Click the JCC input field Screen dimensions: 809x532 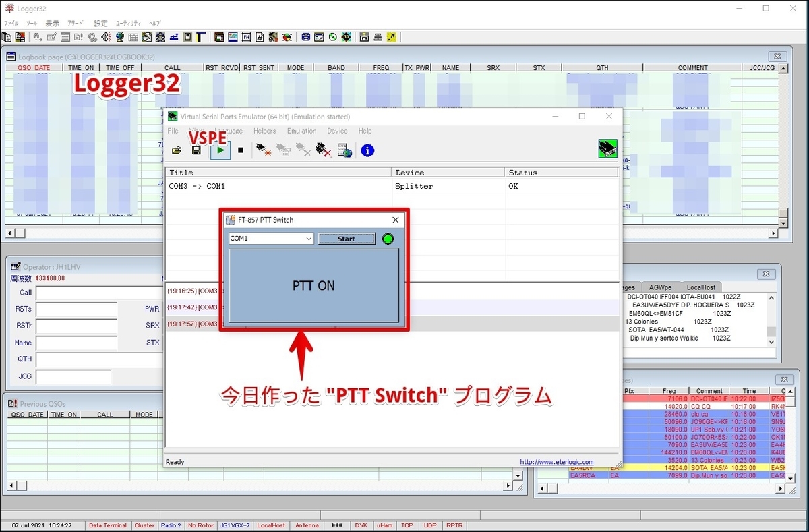coord(73,376)
